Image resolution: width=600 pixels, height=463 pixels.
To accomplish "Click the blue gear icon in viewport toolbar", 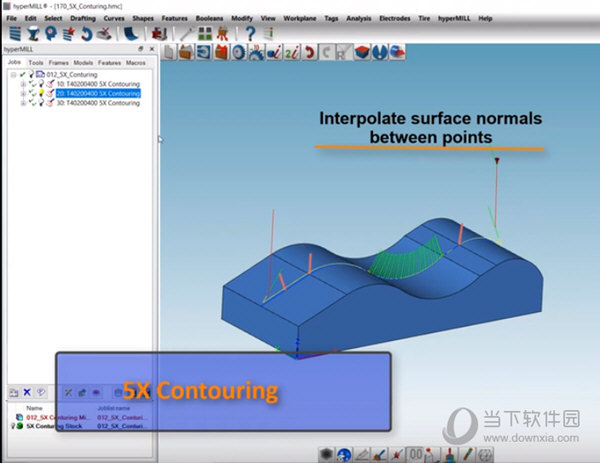I will (239, 52).
